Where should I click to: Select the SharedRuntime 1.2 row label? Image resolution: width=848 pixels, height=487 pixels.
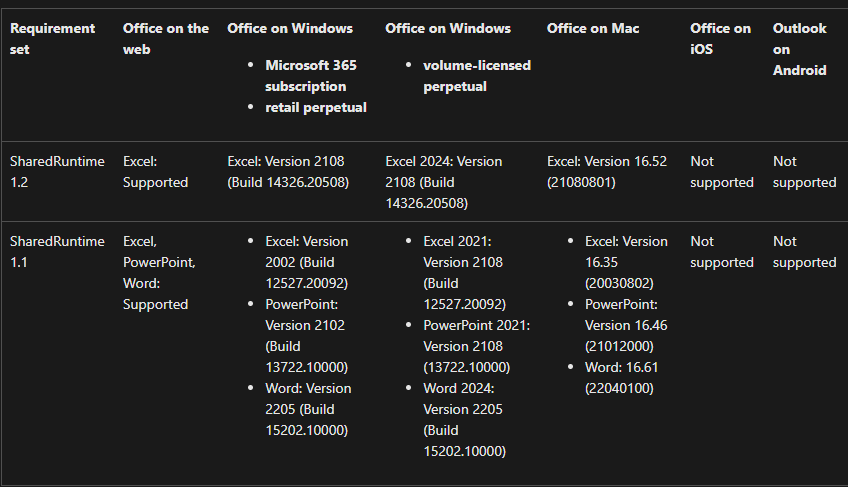tap(57, 172)
